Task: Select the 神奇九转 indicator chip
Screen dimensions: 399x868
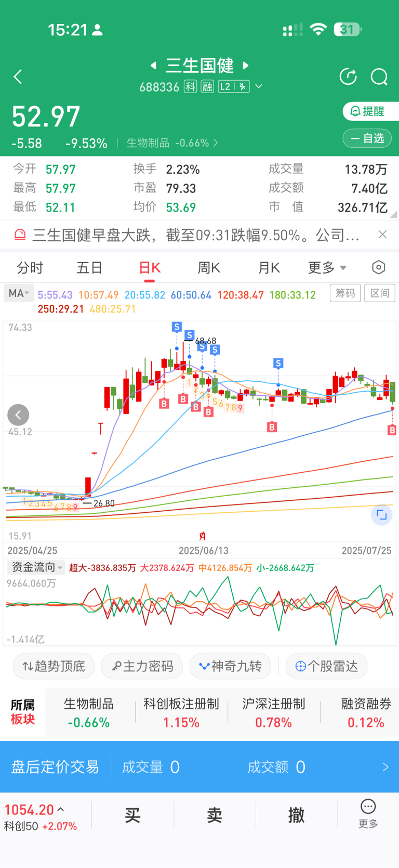Action: pos(230,666)
